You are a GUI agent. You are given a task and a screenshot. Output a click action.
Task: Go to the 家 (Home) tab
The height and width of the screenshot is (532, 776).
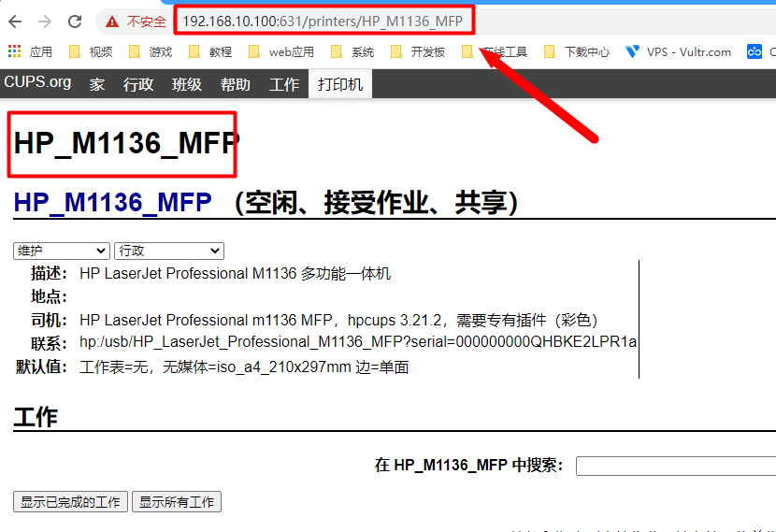point(97,84)
